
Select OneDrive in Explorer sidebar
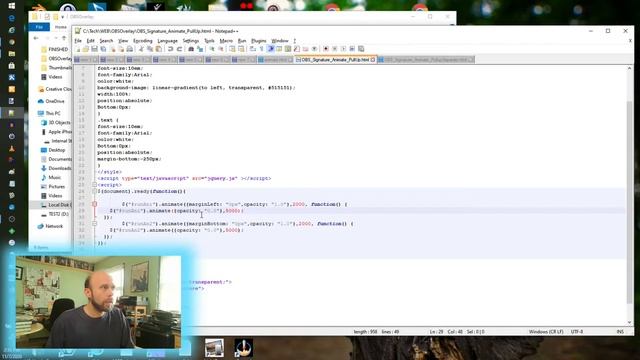tap(51, 101)
